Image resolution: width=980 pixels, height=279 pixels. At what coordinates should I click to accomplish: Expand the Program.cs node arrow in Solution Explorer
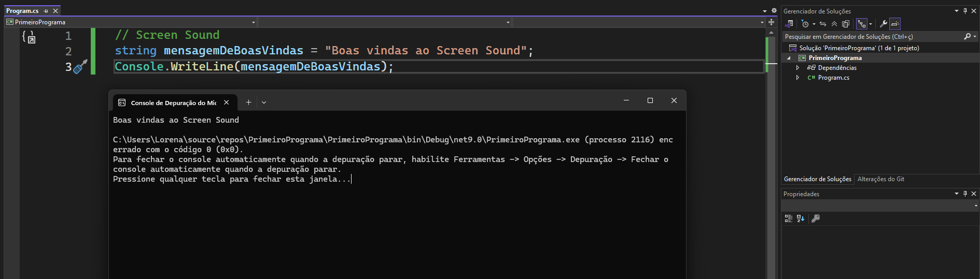(797, 78)
